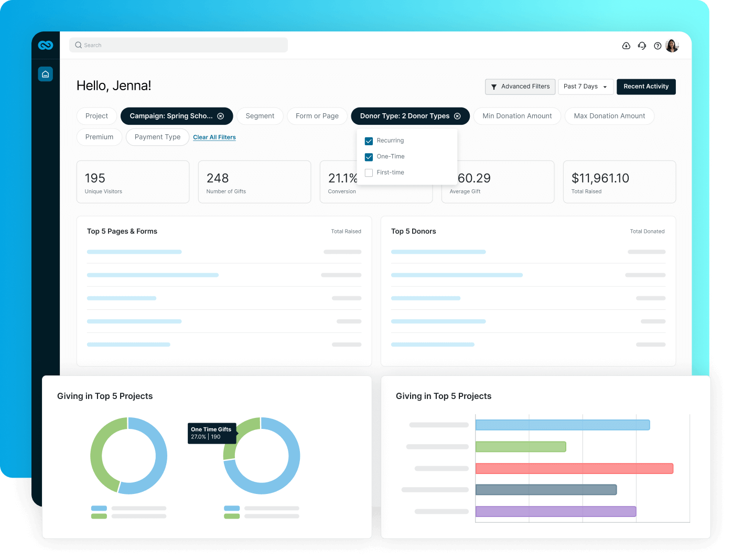Open the Min Donation Amount filter
Viewport: 732px width, 560px height.
(x=517, y=116)
